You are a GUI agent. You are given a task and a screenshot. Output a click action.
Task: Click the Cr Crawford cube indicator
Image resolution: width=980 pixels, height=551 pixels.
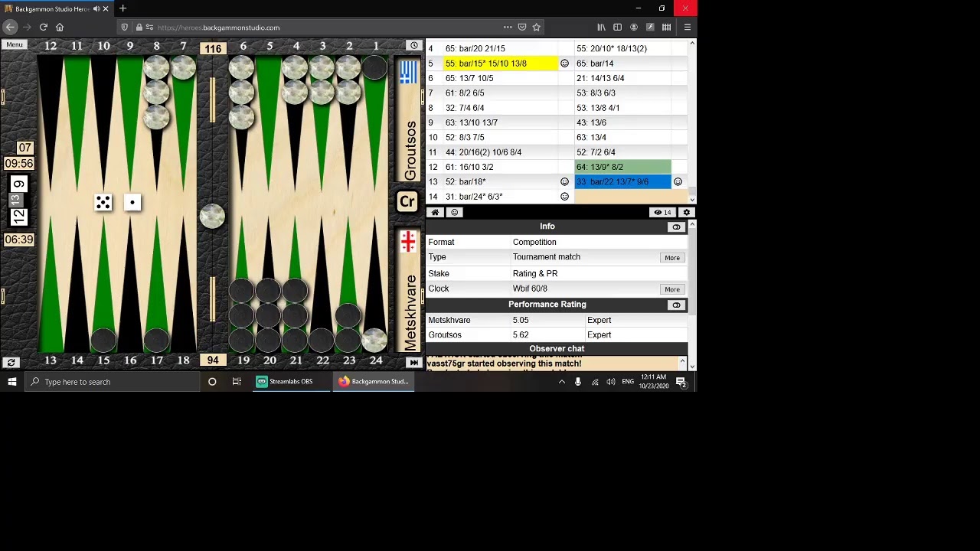click(407, 202)
